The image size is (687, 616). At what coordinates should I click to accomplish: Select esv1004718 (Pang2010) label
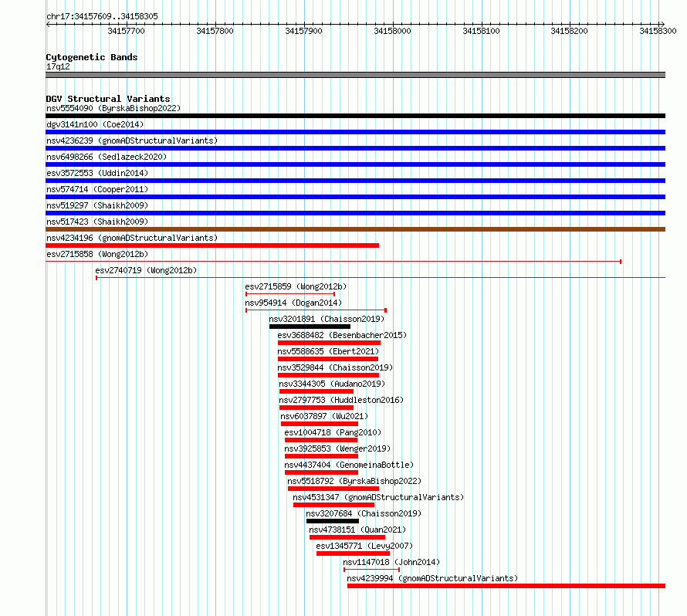click(x=333, y=432)
